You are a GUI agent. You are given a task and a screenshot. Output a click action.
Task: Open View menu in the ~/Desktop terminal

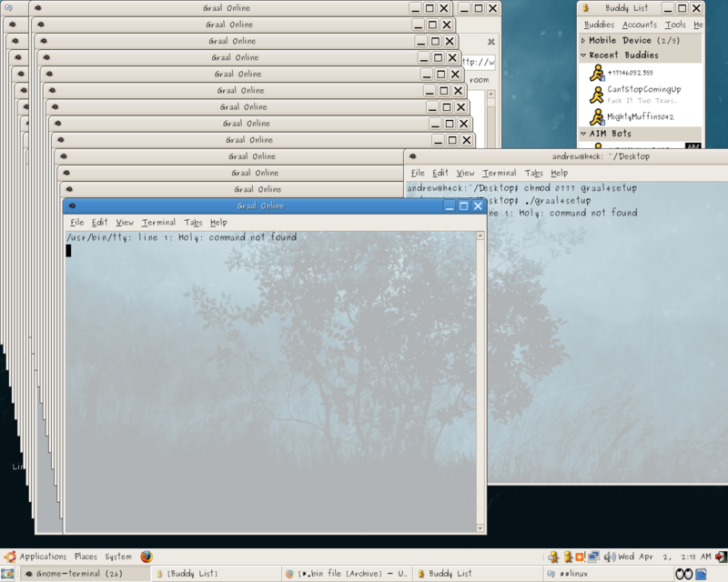click(465, 173)
